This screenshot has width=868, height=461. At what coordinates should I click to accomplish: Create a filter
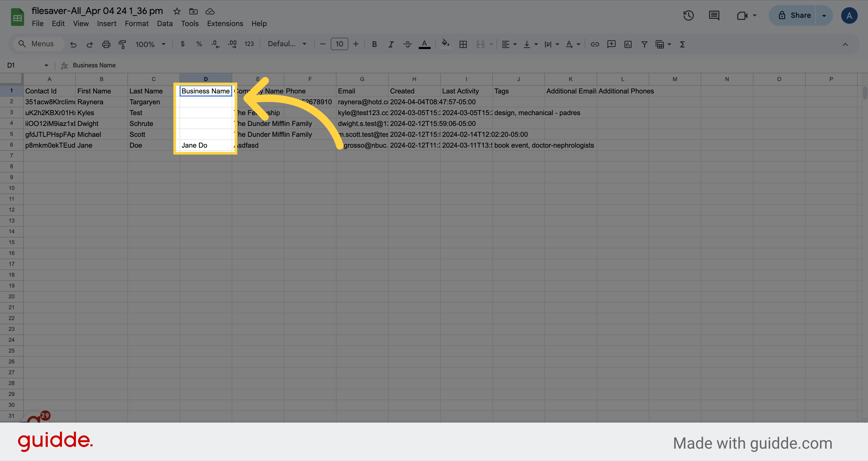click(644, 44)
